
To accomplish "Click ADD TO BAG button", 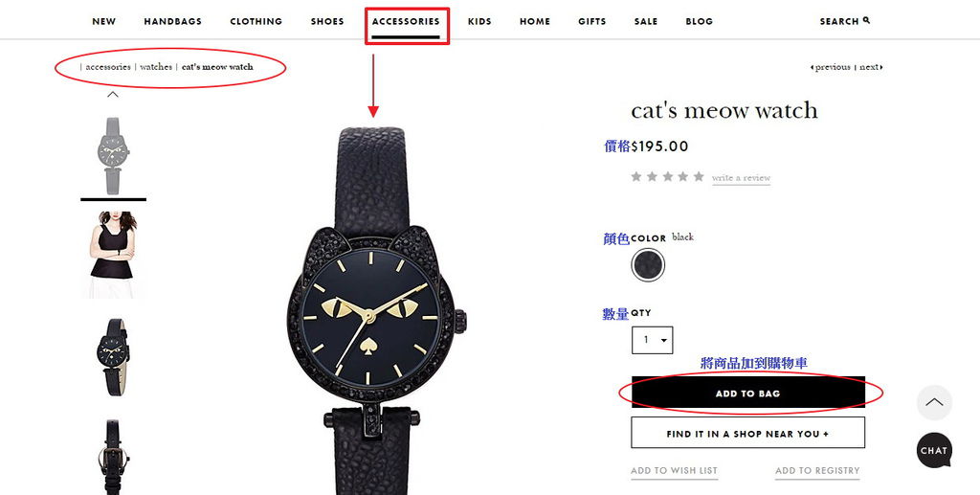I will coord(748,393).
